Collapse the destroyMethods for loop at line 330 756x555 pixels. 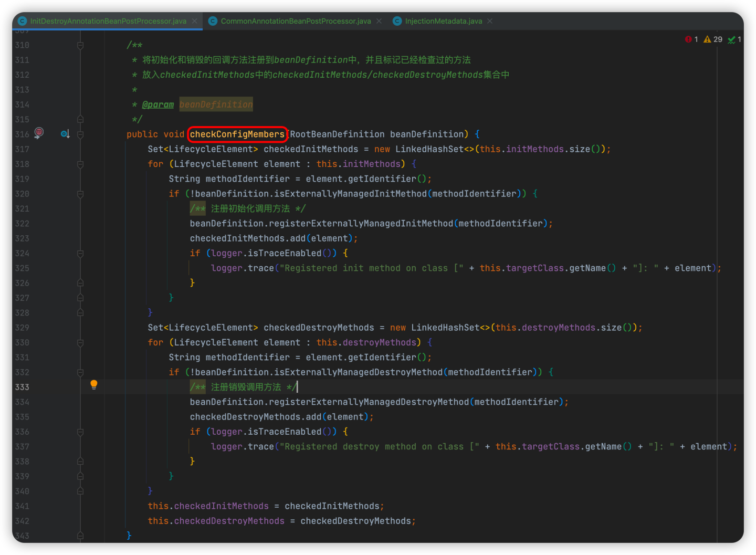coord(80,343)
